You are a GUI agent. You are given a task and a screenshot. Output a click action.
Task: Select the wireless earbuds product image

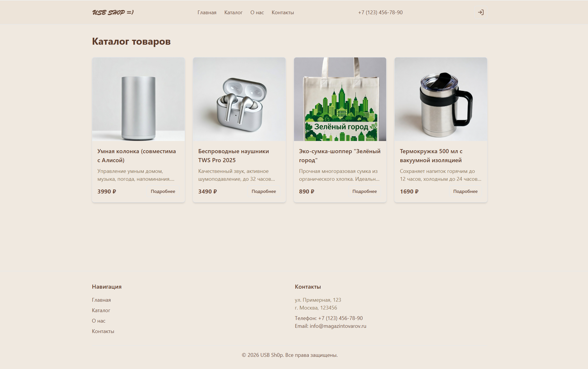[x=239, y=99]
